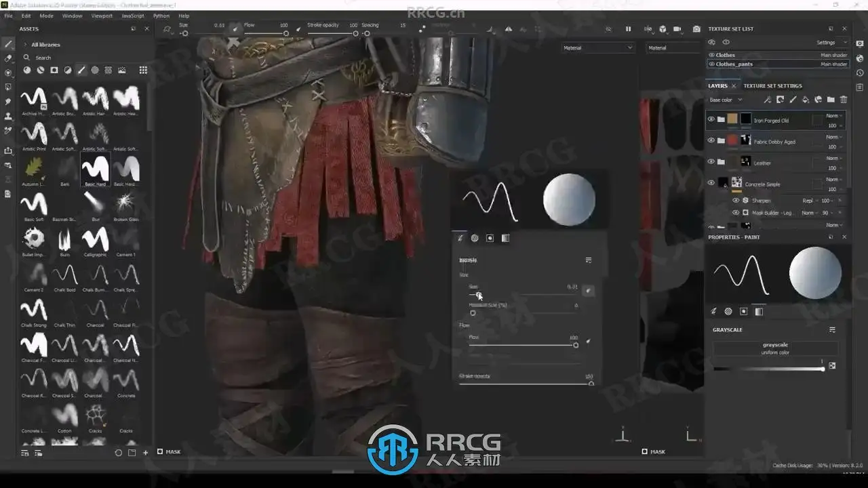Select the Clothes texture set

point(778,55)
